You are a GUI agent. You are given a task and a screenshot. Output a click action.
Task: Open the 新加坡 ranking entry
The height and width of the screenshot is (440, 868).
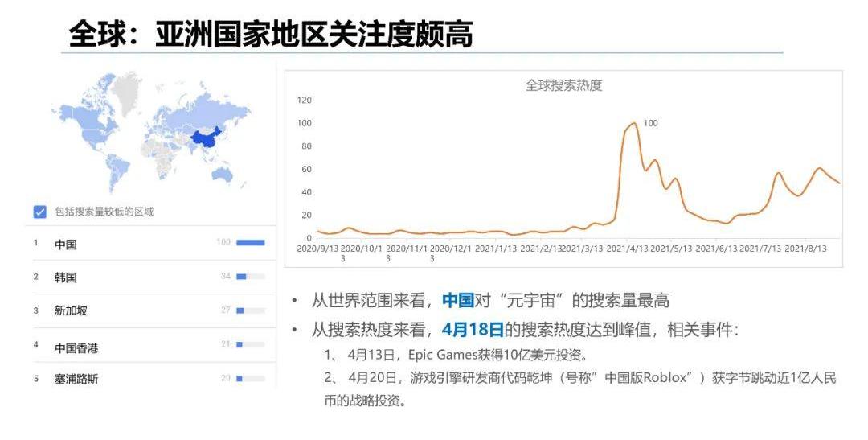coord(71,310)
